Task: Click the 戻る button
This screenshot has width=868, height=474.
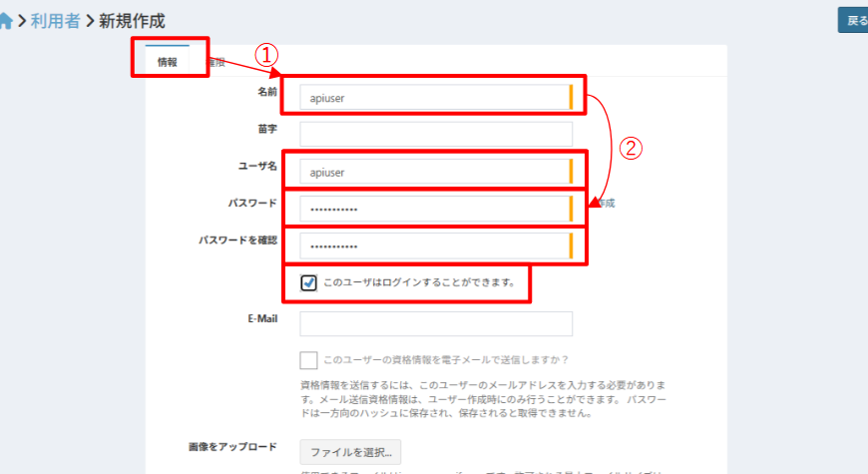Action: 854,21
